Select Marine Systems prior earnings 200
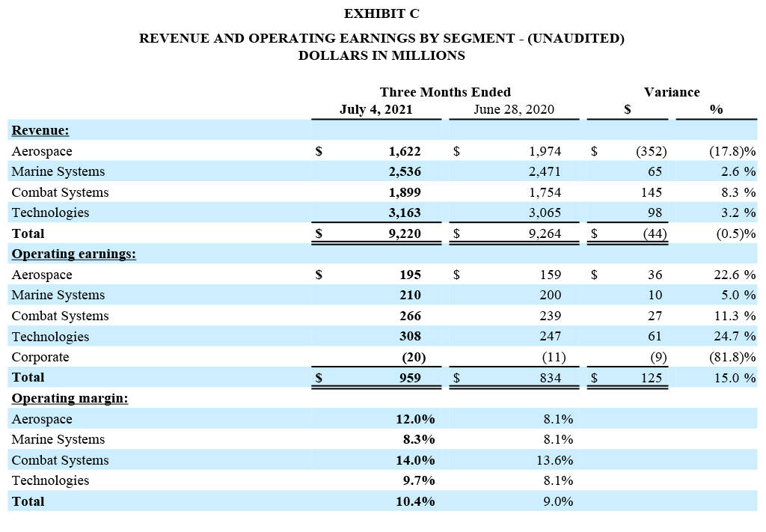766x532 pixels. coord(551,295)
